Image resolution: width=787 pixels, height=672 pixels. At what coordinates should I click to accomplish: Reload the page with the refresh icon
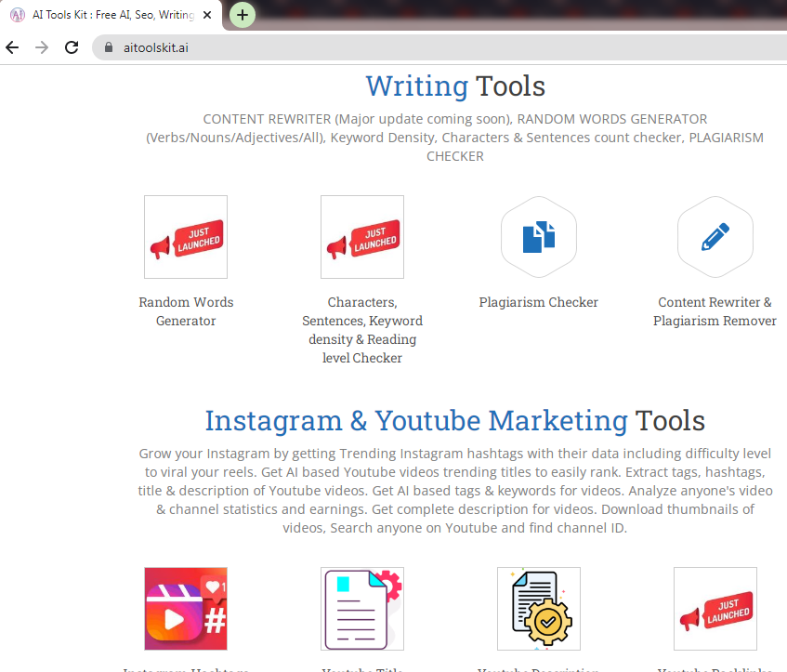pyautogui.click(x=72, y=47)
